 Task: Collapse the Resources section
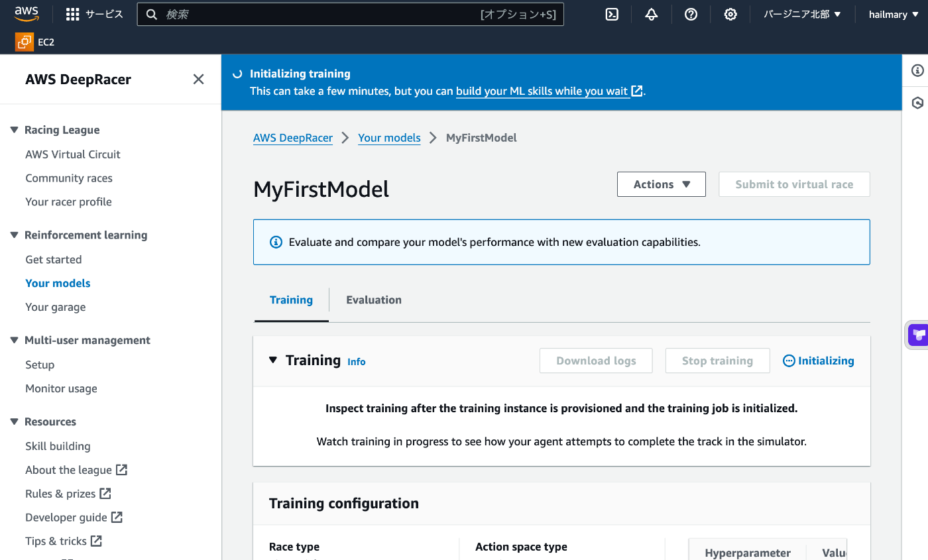click(15, 421)
